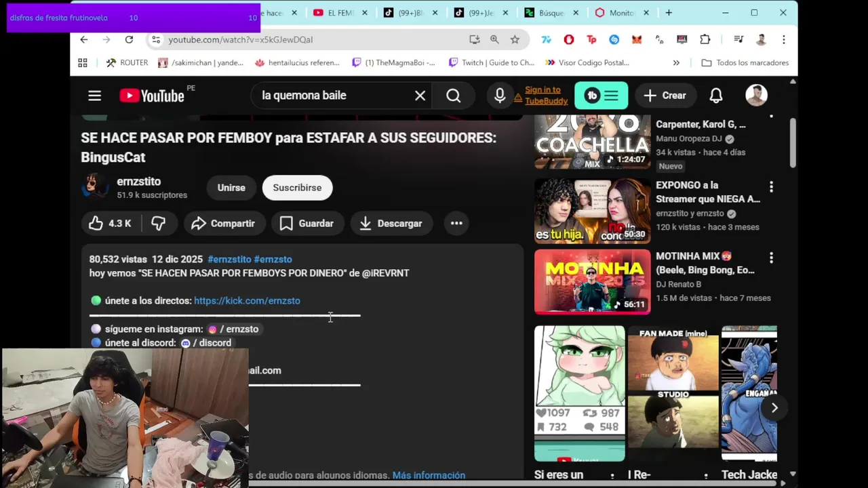The image size is (868, 488).
Task: Open the media control playlist icon
Action: click(738, 39)
